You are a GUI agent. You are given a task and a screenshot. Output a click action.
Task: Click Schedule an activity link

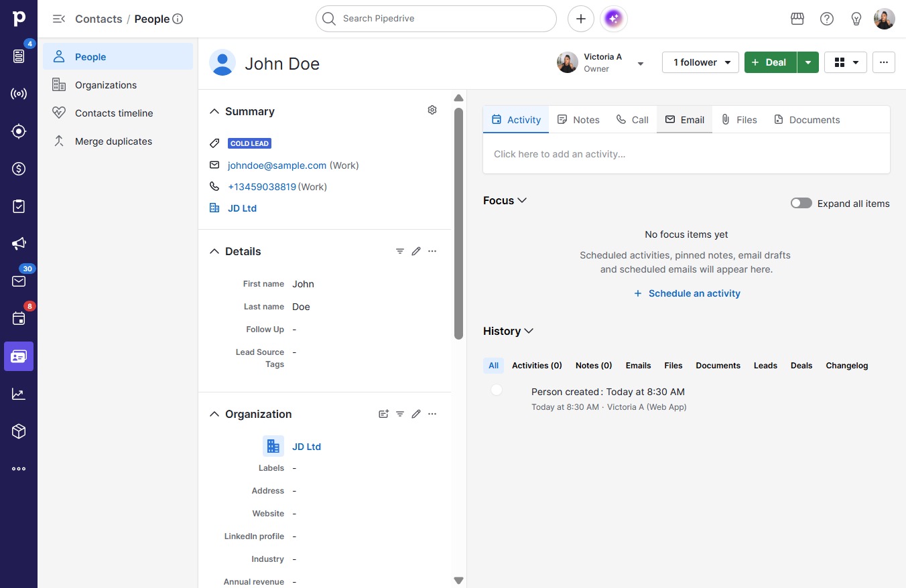coord(687,293)
